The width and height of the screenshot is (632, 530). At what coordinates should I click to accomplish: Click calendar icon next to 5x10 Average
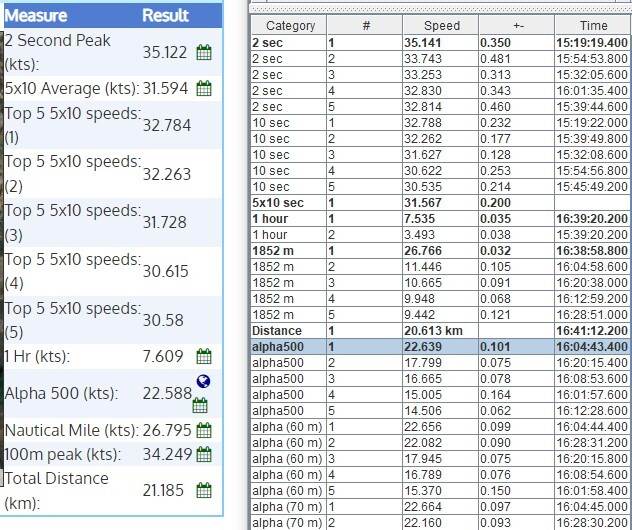[204, 88]
